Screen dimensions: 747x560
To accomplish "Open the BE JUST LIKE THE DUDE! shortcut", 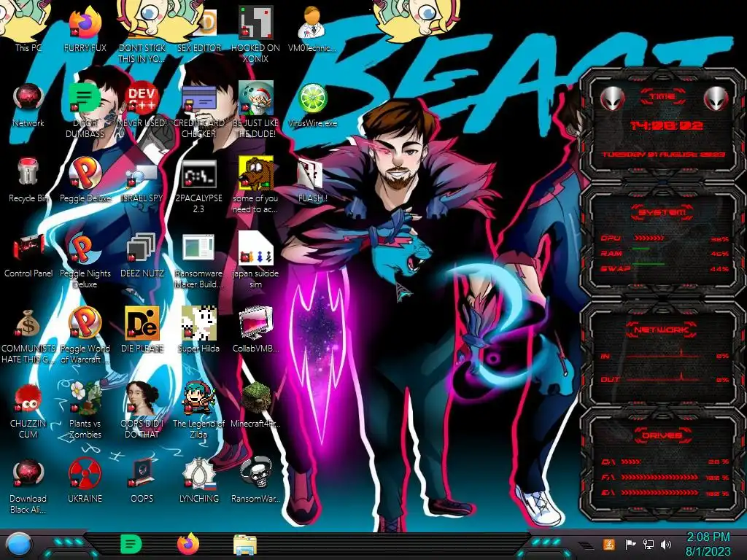I will click(x=256, y=109).
